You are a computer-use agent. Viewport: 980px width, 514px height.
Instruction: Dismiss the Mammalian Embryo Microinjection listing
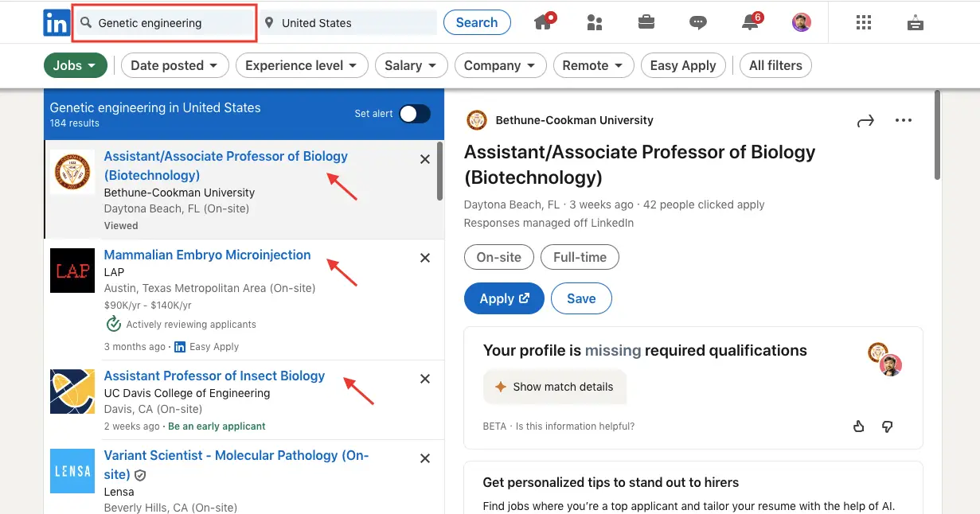point(425,258)
